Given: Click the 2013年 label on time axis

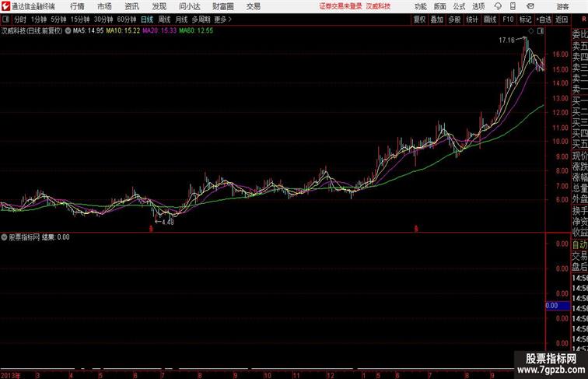Looking at the screenshot, I should (x=11, y=375).
